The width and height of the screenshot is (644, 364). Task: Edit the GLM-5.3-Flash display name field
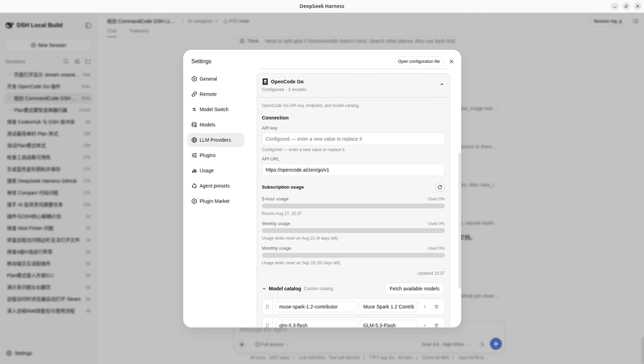pos(388,324)
